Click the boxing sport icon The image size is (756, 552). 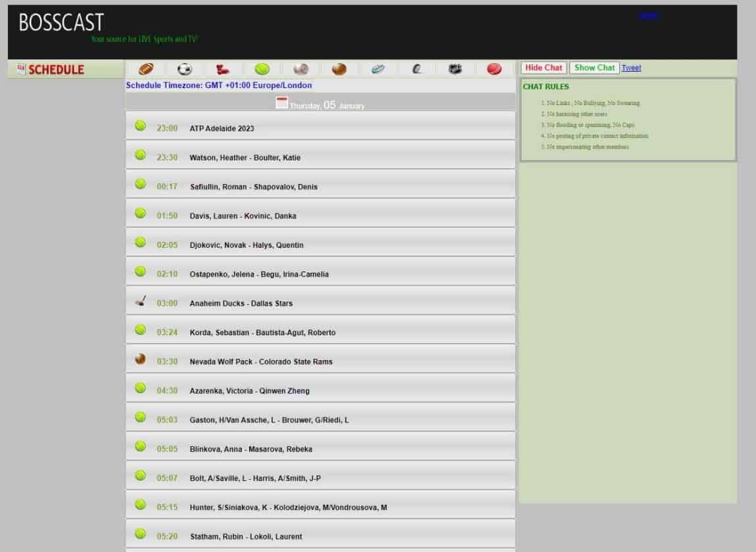pos(224,68)
